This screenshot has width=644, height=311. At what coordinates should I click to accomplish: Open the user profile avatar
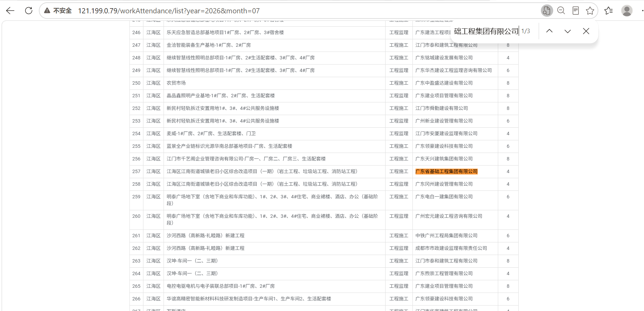coord(627,11)
